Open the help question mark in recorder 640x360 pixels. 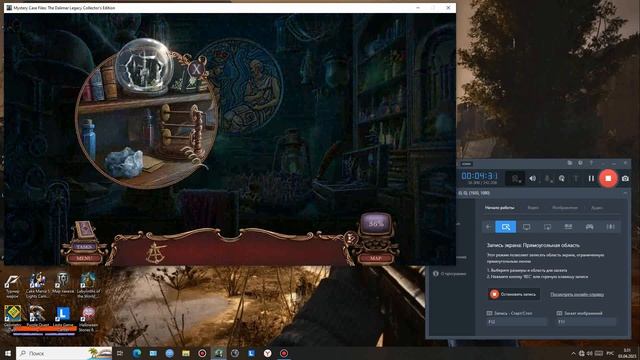click(591, 163)
